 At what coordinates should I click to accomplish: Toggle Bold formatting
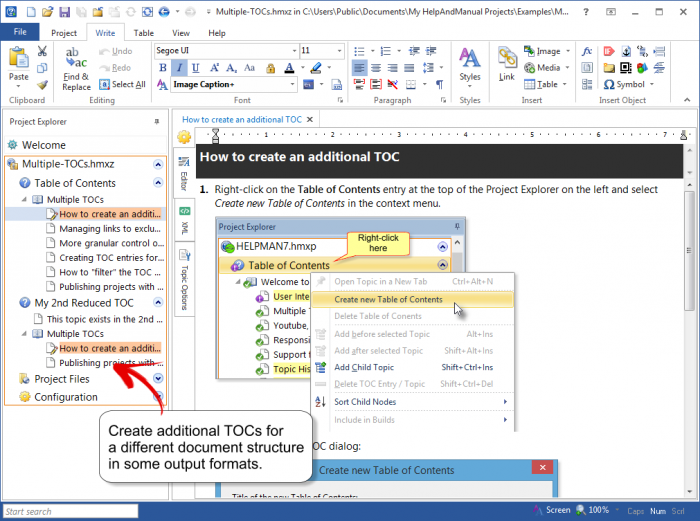[x=163, y=68]
